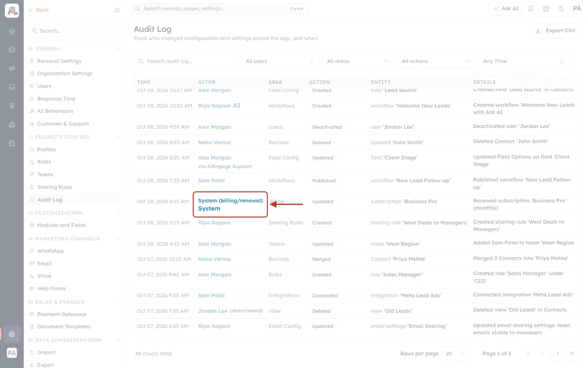Focus the sidebar Search field
The image size is (588, 368).
(74, 31)
